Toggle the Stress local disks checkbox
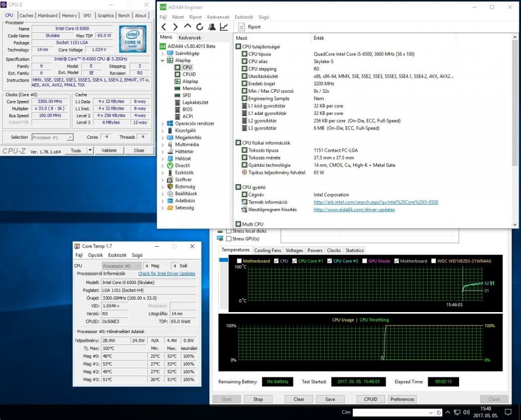Screen dimensions: 521x420 point(229,231)
